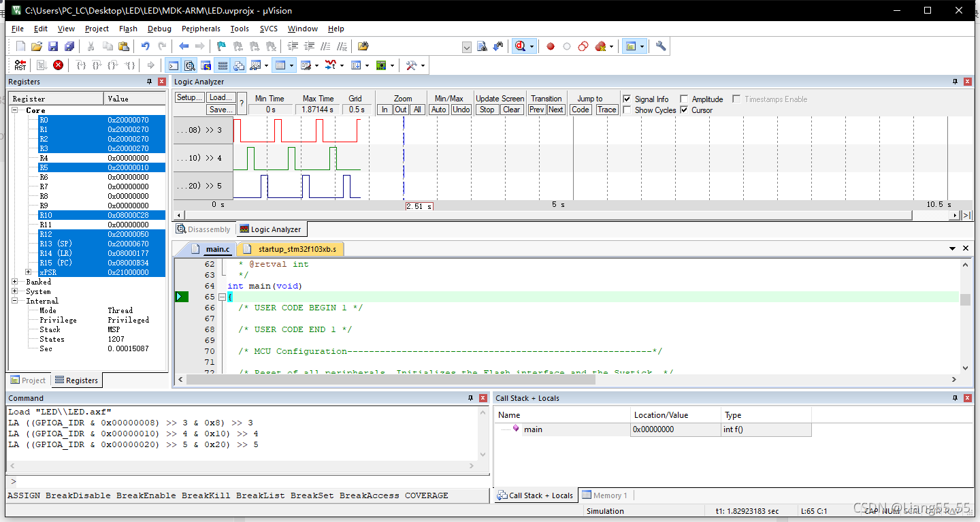Enable the Show Cycles checkbox
Viewport: 980px width, 522px height.
tap(627, 110)
